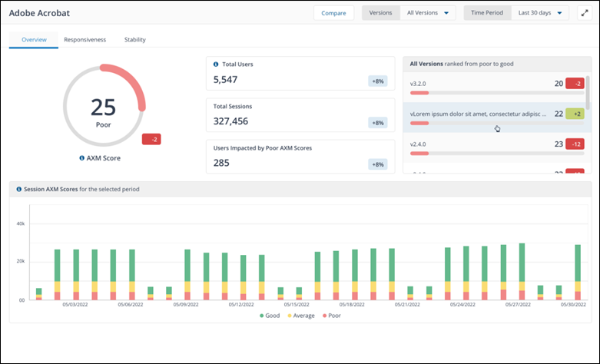Click the AXM Score info icon

point(82,158)
